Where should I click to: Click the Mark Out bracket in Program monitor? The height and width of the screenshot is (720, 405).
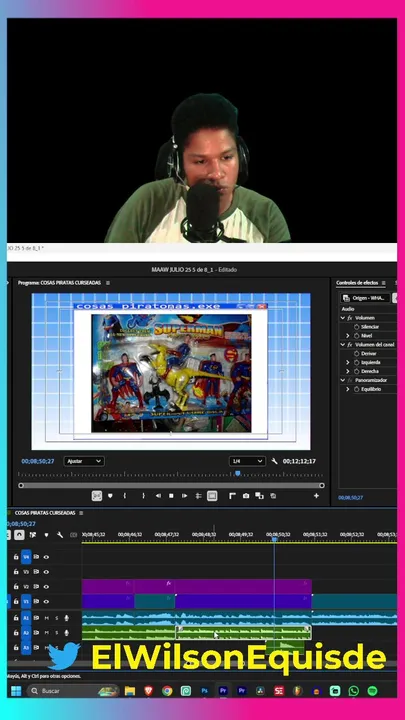[x=143, y=496]
